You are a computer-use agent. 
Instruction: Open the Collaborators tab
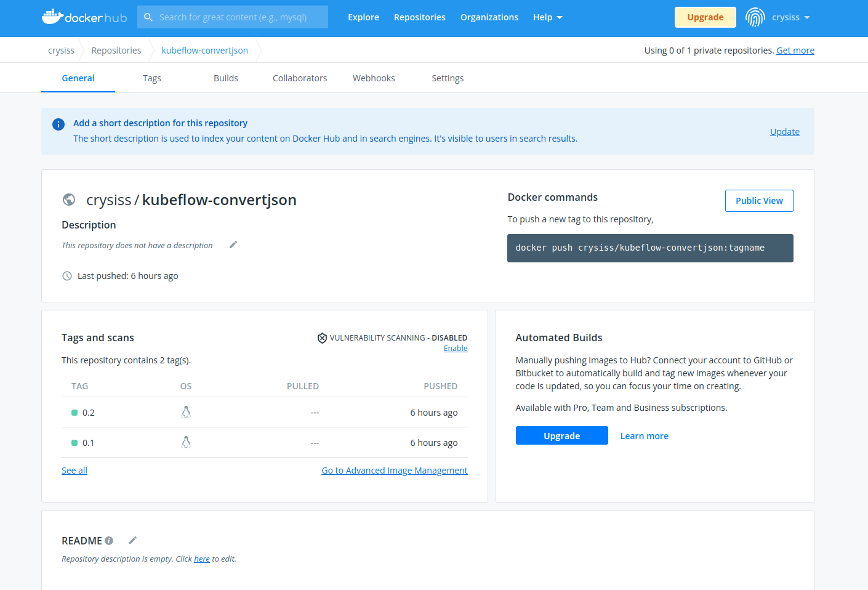tap(300, 78)
